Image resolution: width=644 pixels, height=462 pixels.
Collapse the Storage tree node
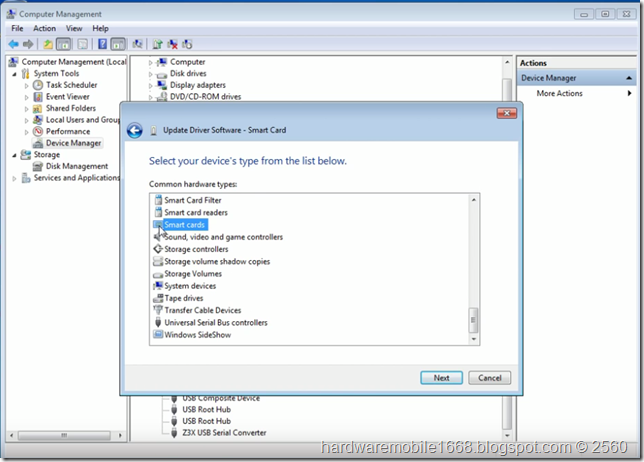(14, 155)
